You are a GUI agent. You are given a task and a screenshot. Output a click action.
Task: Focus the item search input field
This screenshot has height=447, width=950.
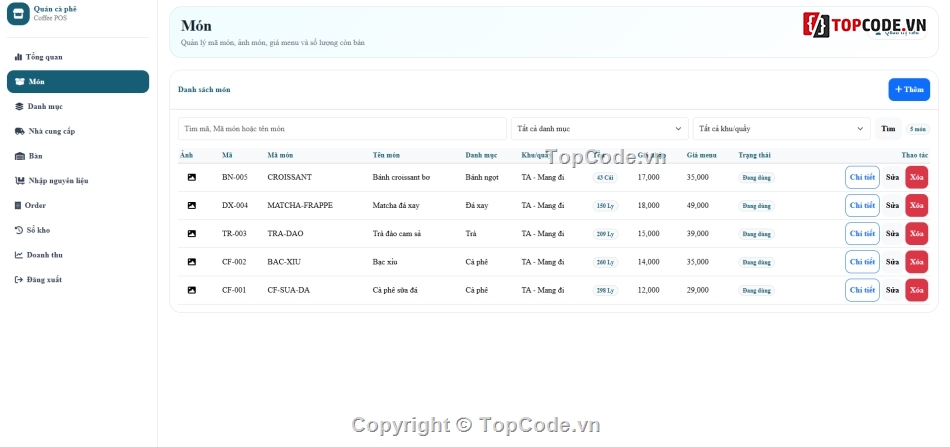pos(342,128)
